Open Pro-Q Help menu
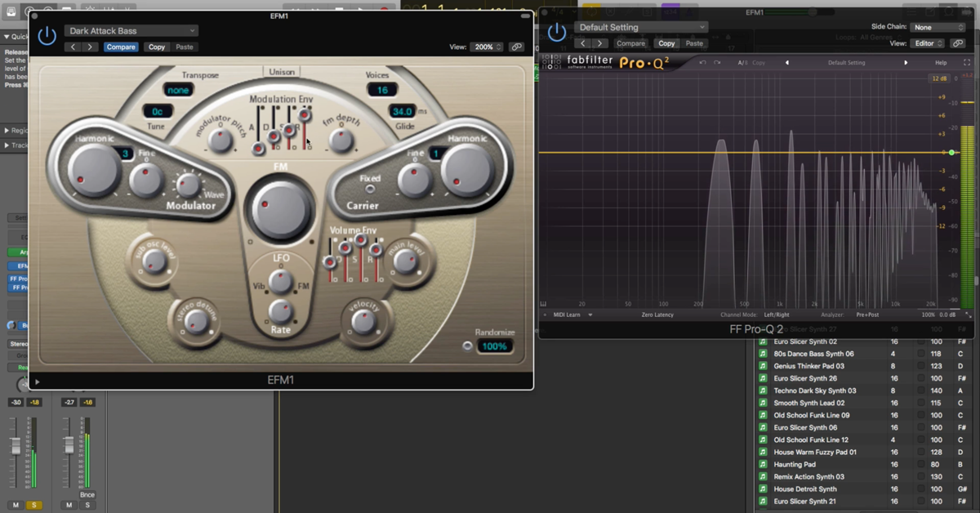 point(941,63)
